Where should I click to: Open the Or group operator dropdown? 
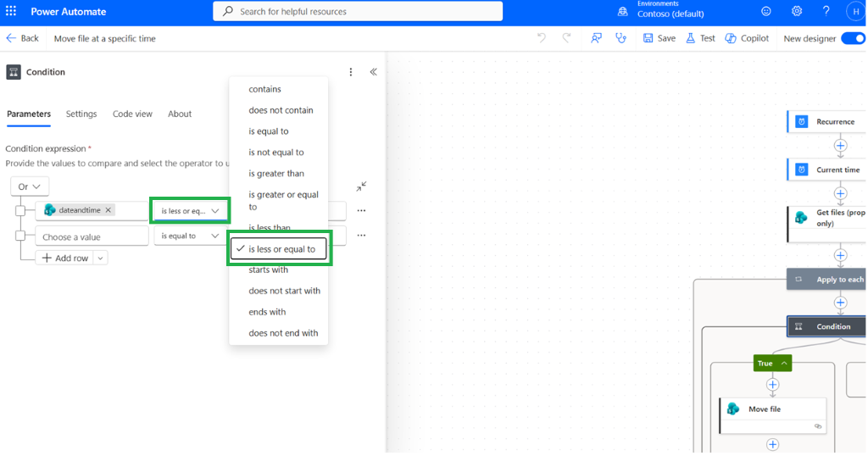click(30, 186)
